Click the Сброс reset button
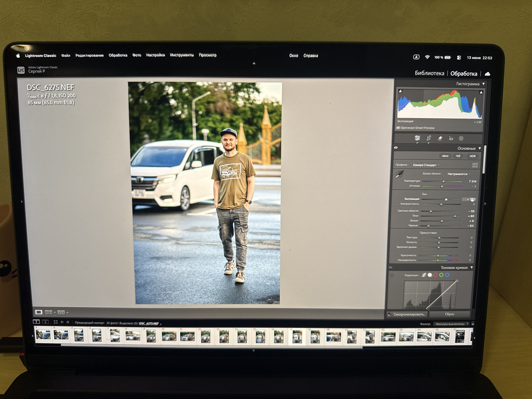Image resolution: width=532 pixels, height=399 pixels. pyautogui.click(x=450, y=314)
